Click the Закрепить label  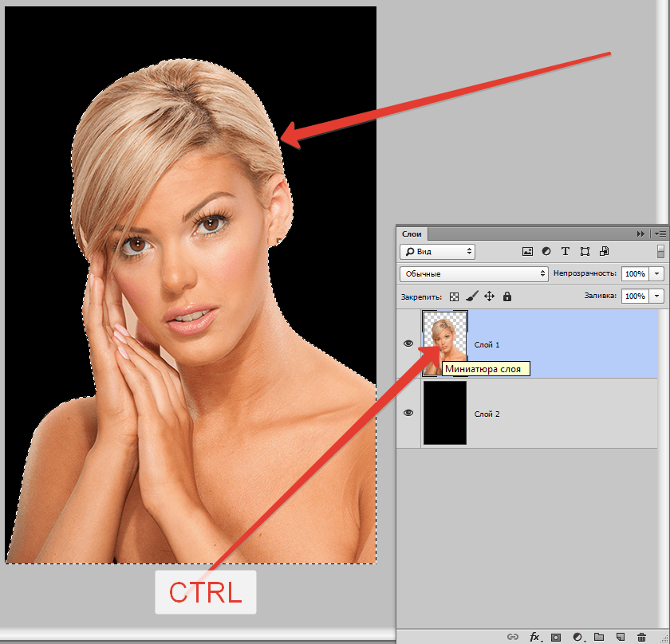[x=421, y=296]
